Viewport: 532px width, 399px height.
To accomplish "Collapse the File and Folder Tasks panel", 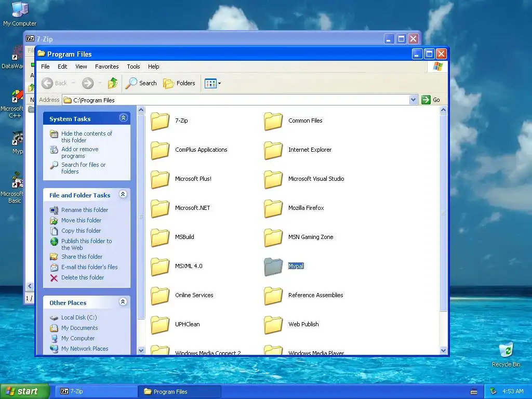I will click(123, 194).
